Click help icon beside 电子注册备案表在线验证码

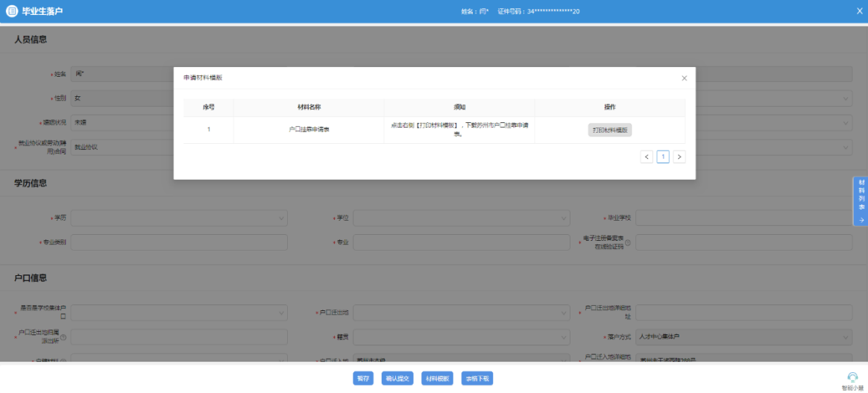(627, 242)
